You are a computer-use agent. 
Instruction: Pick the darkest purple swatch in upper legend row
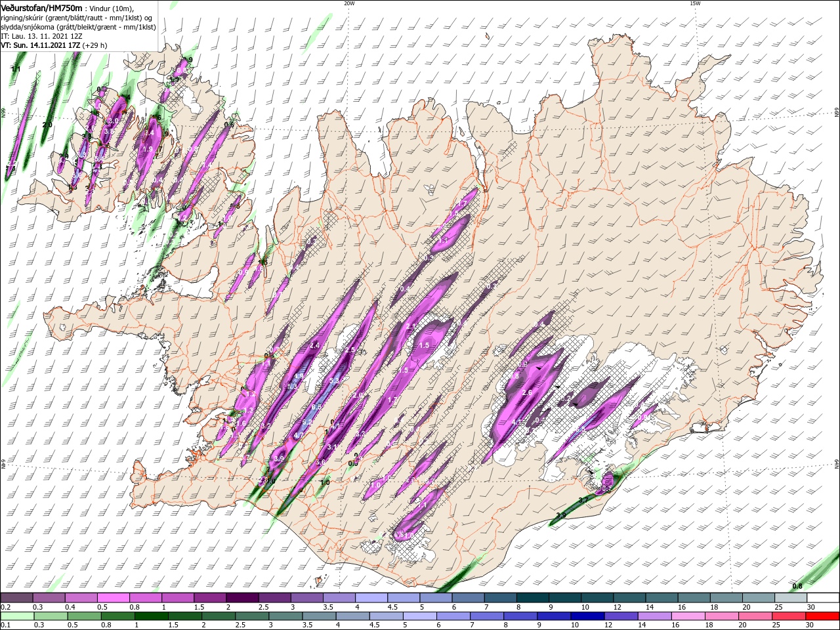pos(241,598)
